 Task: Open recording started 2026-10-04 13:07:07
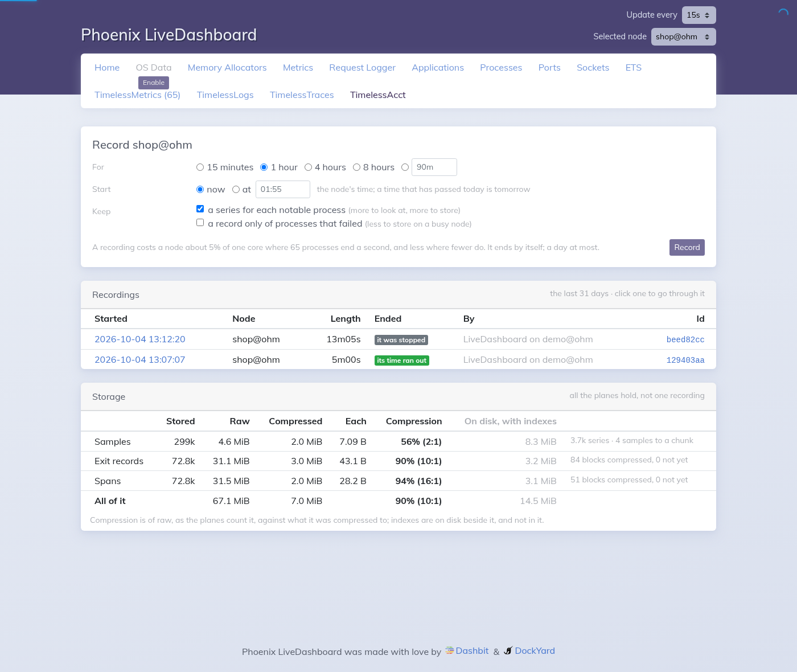[140, 360]
